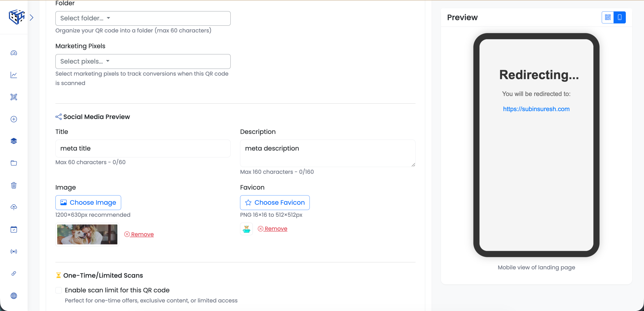Open the short links sidebar icon

[14, 273]
